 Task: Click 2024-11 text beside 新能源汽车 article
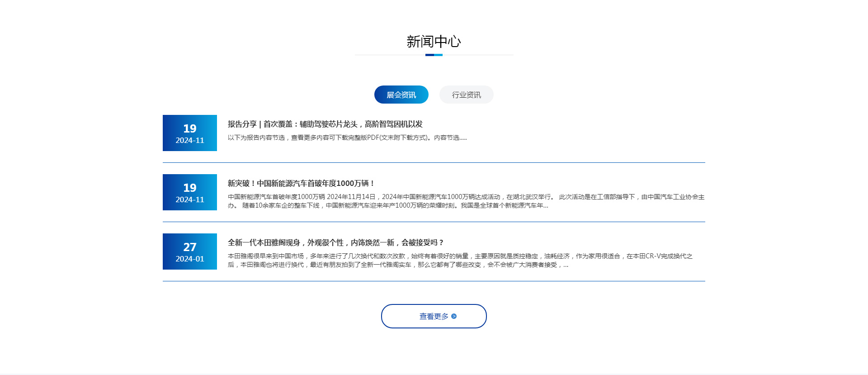tap(190, 199)
